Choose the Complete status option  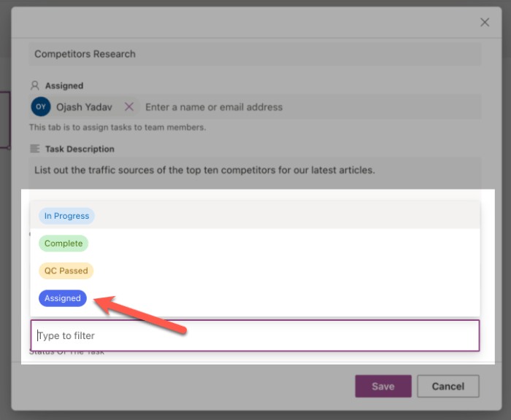pos(64,244)
